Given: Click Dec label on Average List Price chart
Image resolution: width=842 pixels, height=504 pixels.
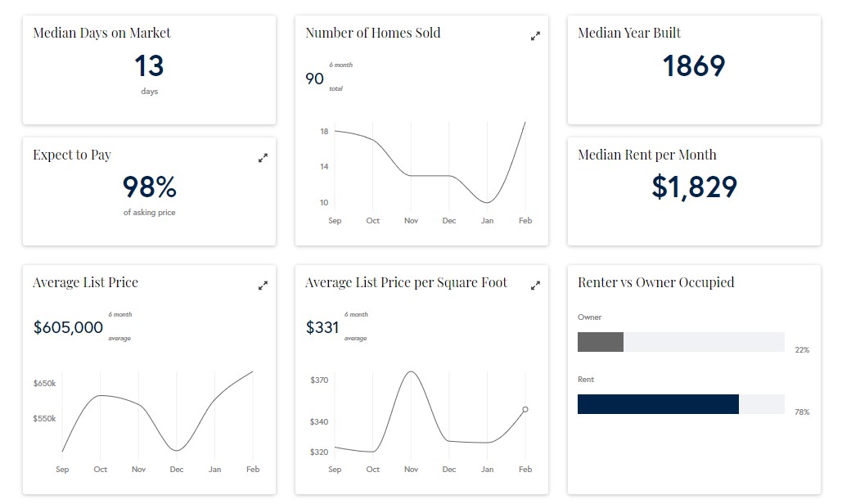Looking at the screenshot, I should (177, 470).
